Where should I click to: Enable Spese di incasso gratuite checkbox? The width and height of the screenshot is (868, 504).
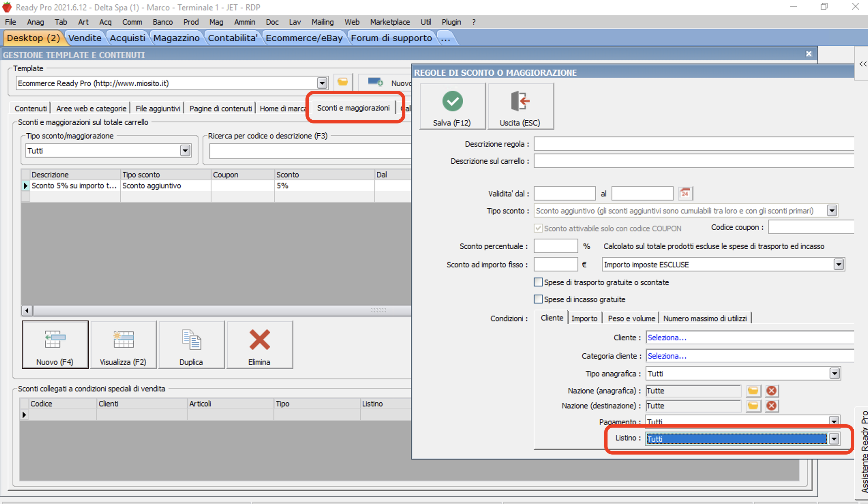538,299
